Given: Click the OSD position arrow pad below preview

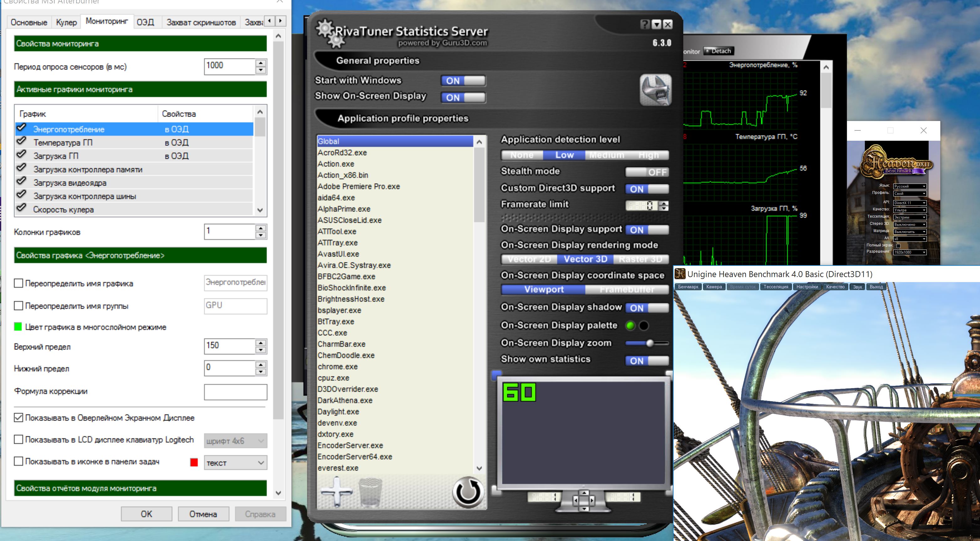Looking at the screenshot, I should (584, 500).
